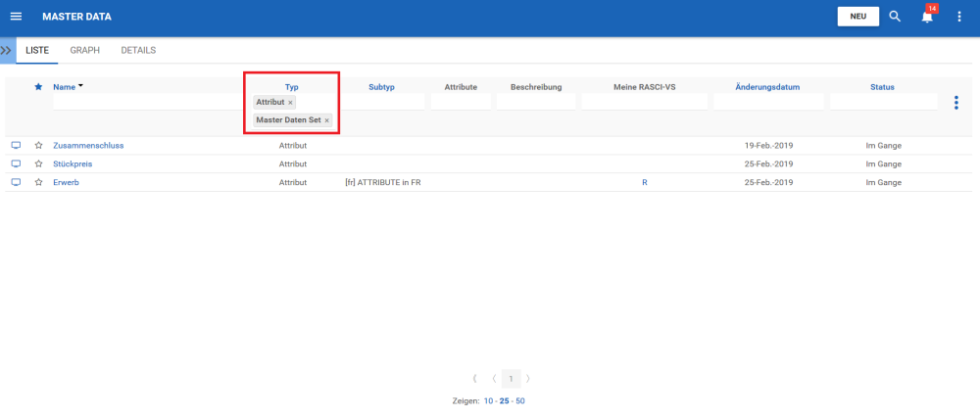Image resolution: width=980 pixels, height=418 pixels.
Task: Click the Meine RASCI-VS column header
Action: [x=645, y=87]
